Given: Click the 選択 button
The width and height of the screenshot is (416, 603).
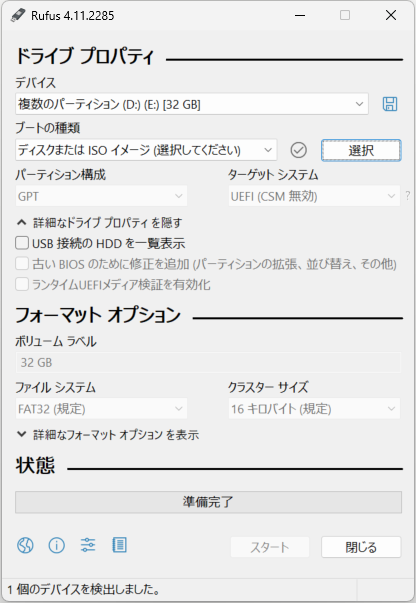Looking at the screenshot, I should 361,150.
